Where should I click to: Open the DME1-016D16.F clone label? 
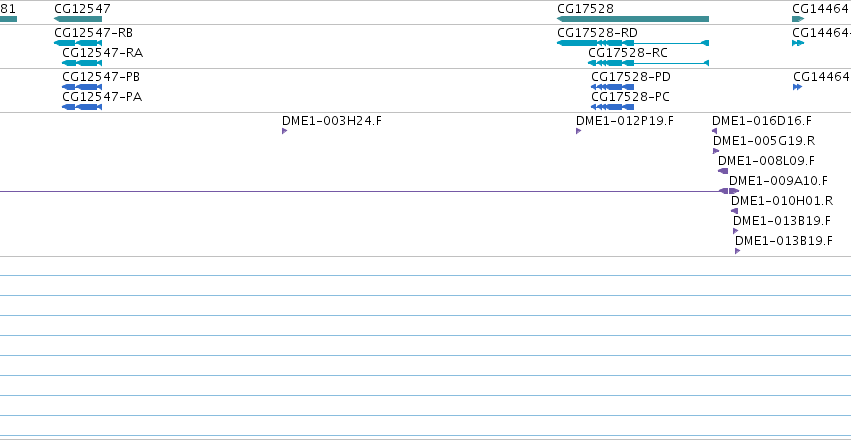762,120
